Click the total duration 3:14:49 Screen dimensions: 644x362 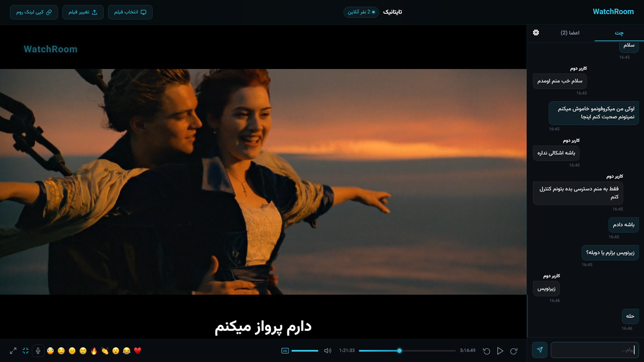pyautogui.click(x=467, y=350)
